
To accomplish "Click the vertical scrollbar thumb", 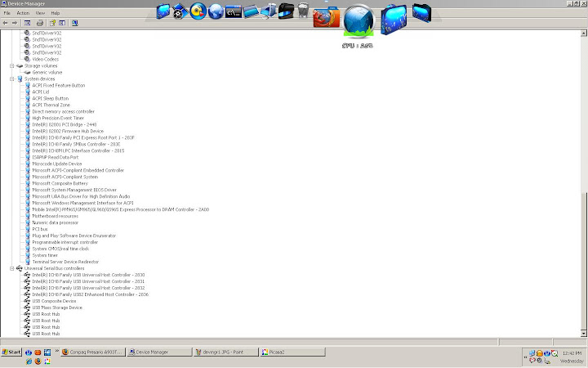I will (584, 261).
